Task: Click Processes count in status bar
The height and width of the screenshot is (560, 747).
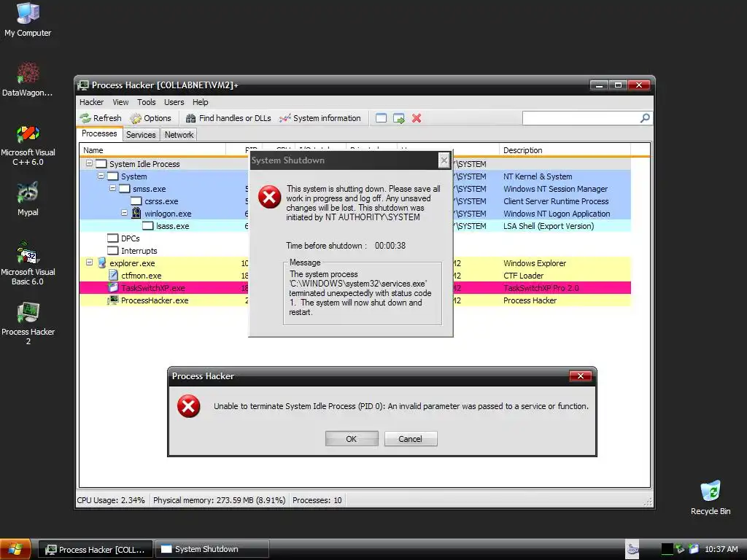Action: pyautogui.click(x=317, y=500)
